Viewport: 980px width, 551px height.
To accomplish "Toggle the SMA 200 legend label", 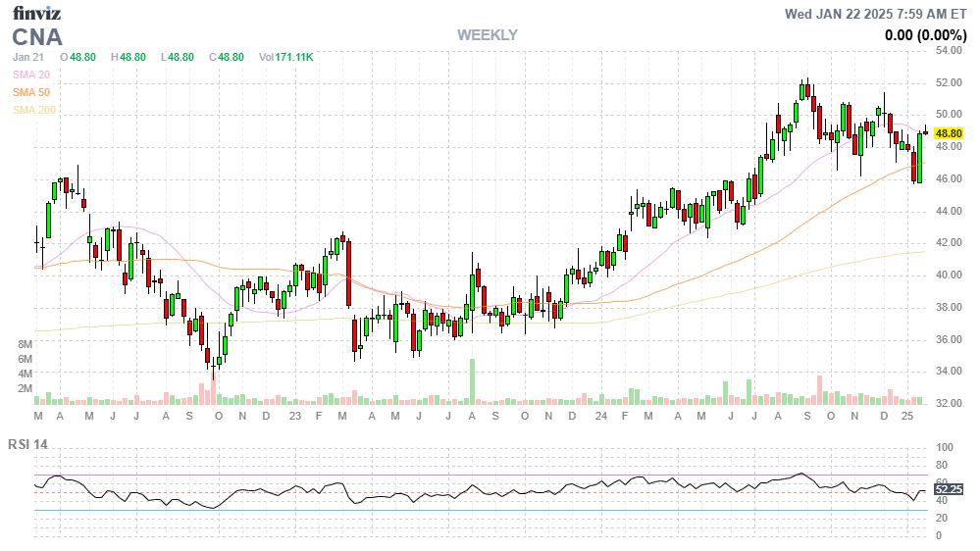I will pos(34,110).
